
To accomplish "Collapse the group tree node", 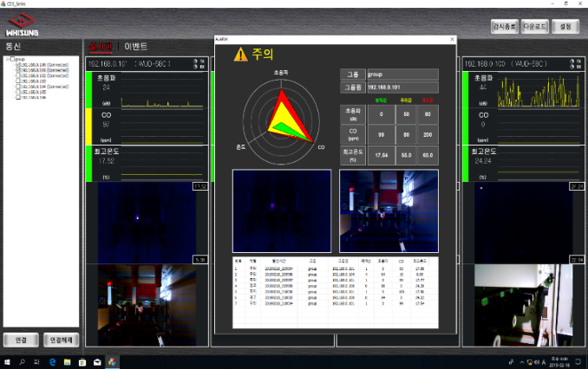I will coord(7,60).
